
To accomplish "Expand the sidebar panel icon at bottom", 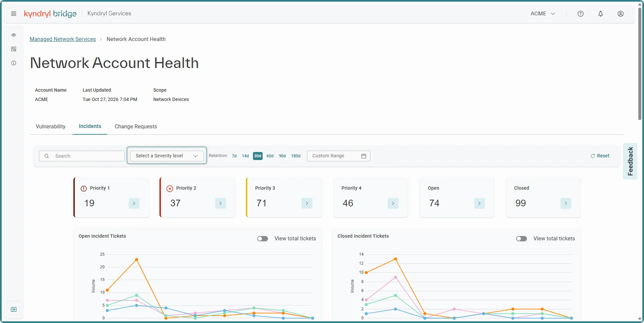I will 14,309.
